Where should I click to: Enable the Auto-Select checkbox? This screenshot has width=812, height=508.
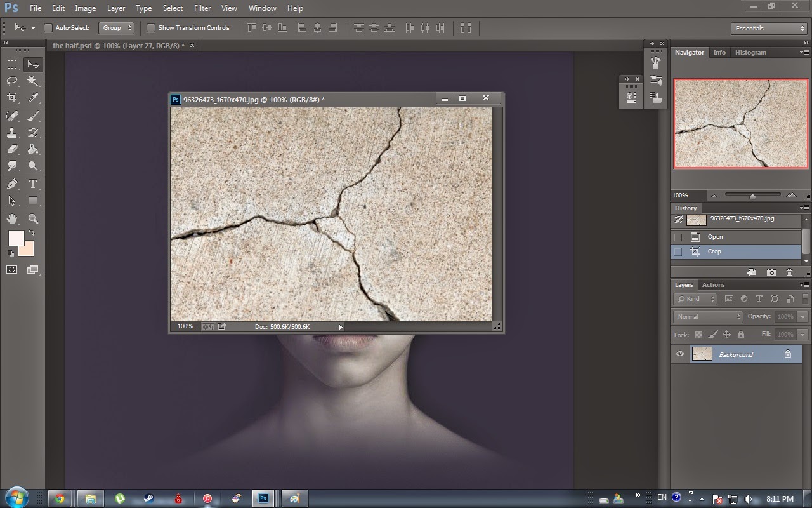[x=48, y=28]
